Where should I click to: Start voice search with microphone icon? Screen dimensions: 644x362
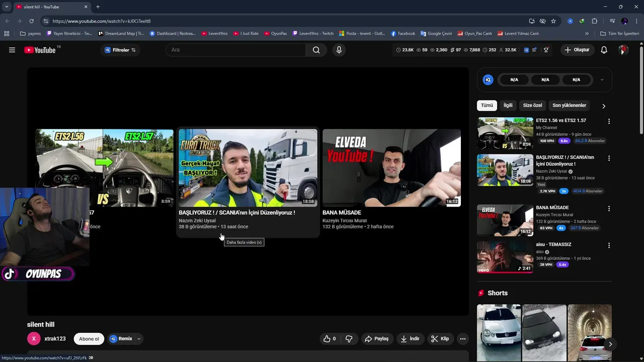click(x=339, y=50)
